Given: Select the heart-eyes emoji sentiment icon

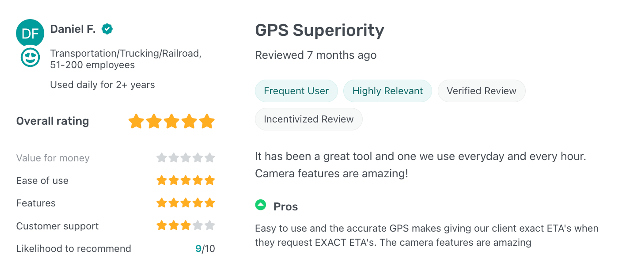Looking at the screenshot, I should (x=31, y=57).
